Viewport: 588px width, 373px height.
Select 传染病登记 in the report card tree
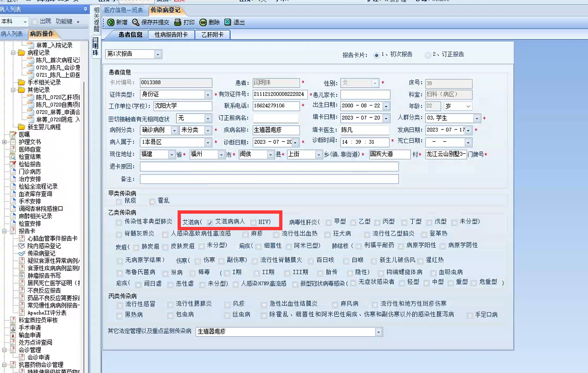[x=41, y=253]
